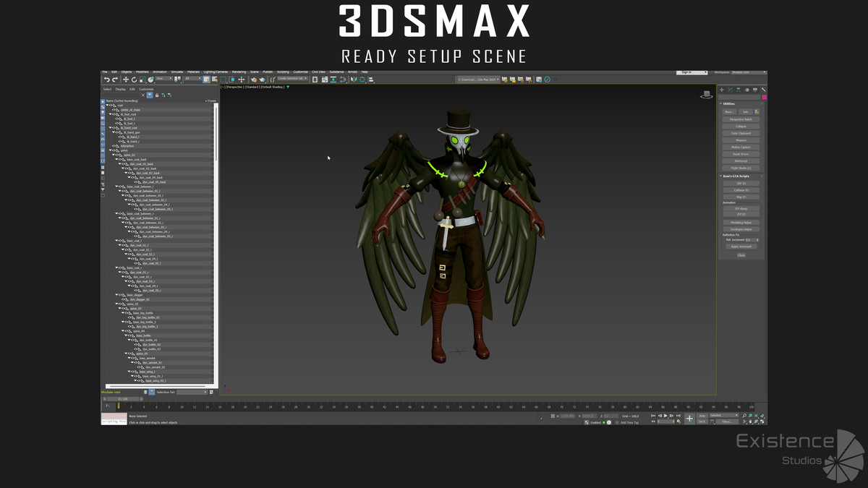Toggle the Window/Crossing selection icon
Image resolution: width=868 pixels, height=488 pixels.
coord(232,80)
